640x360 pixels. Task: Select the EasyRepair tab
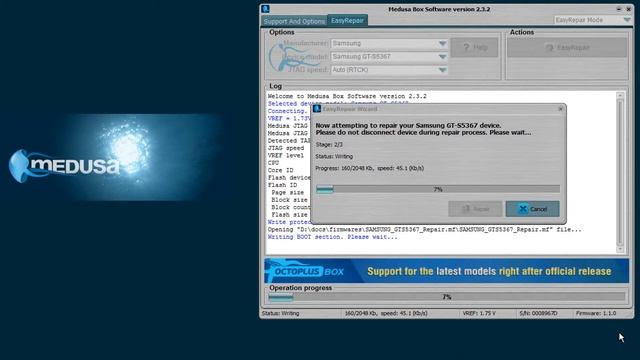347,20
